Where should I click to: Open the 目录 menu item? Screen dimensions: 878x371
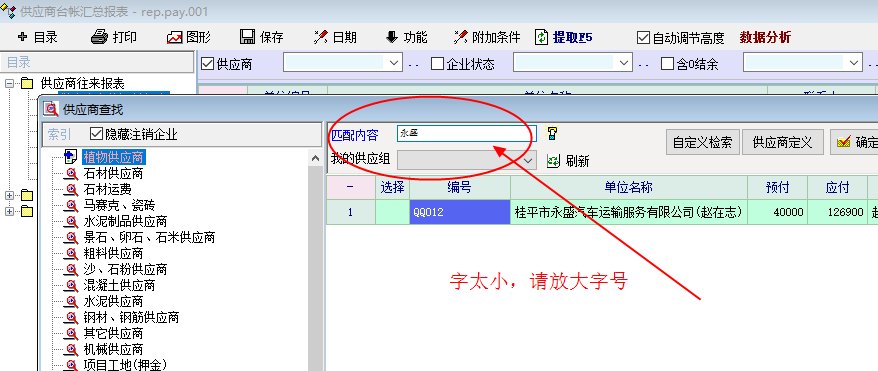click(38, 37)
